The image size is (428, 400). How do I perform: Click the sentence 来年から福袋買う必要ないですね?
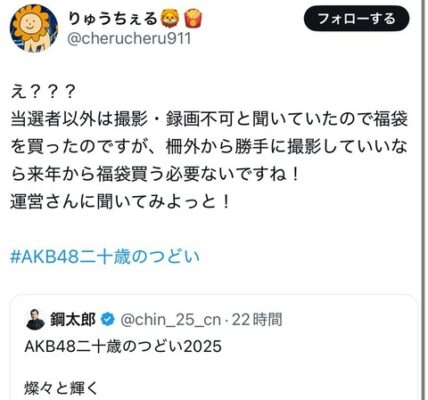tap(157, 174)
